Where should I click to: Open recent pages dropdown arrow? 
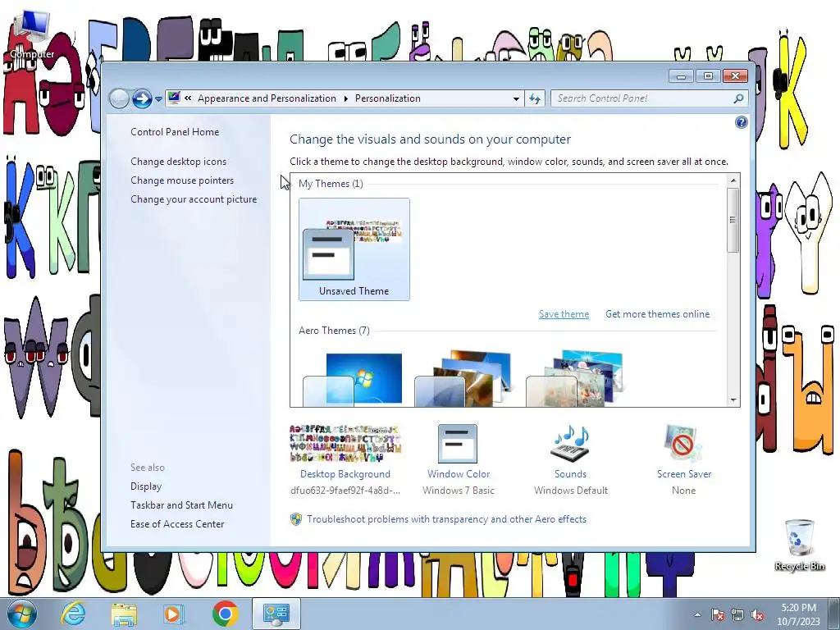158,99
